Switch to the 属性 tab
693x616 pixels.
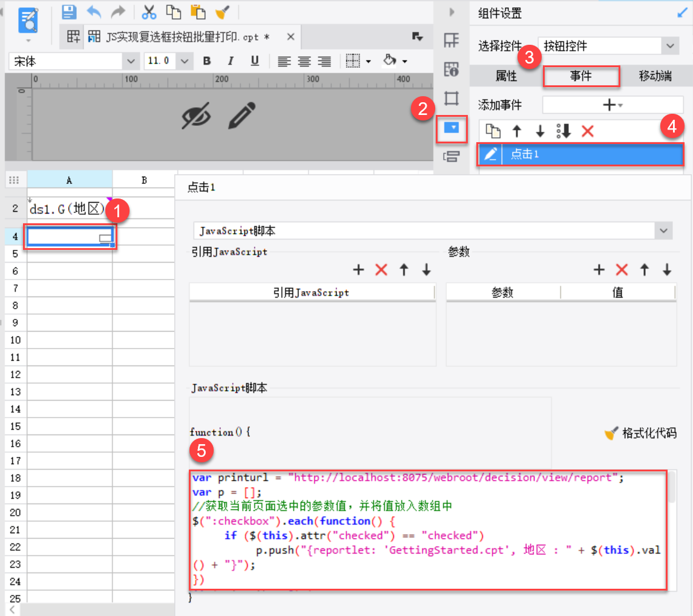[x=506, y=76]
